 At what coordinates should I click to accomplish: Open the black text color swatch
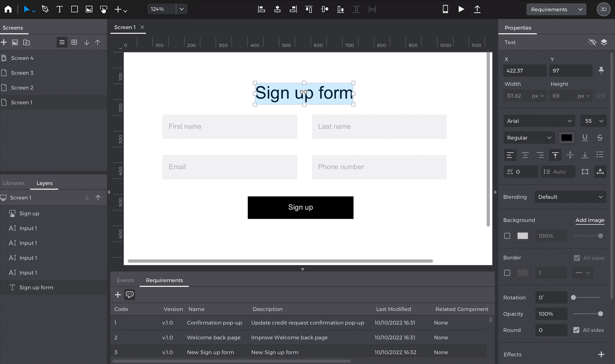566,138
